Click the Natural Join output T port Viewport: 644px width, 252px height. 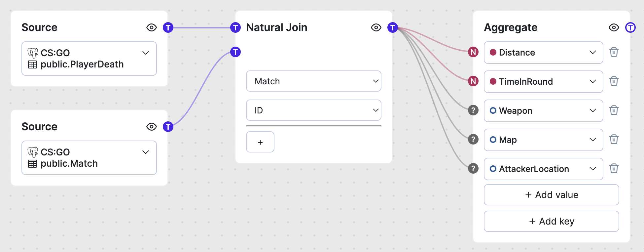(x=393, y=27)
